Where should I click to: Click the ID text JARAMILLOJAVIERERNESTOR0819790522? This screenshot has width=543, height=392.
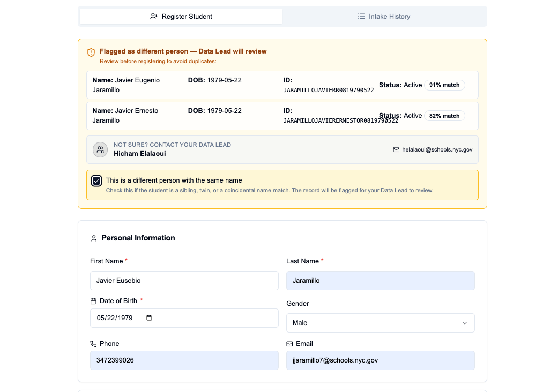point(341,120)
